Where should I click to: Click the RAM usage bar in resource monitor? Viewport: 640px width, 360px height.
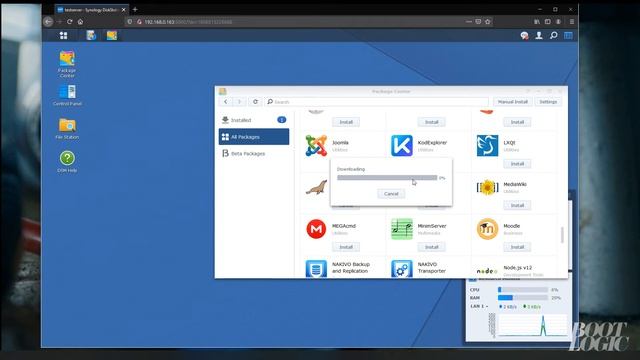pos(523,298)
